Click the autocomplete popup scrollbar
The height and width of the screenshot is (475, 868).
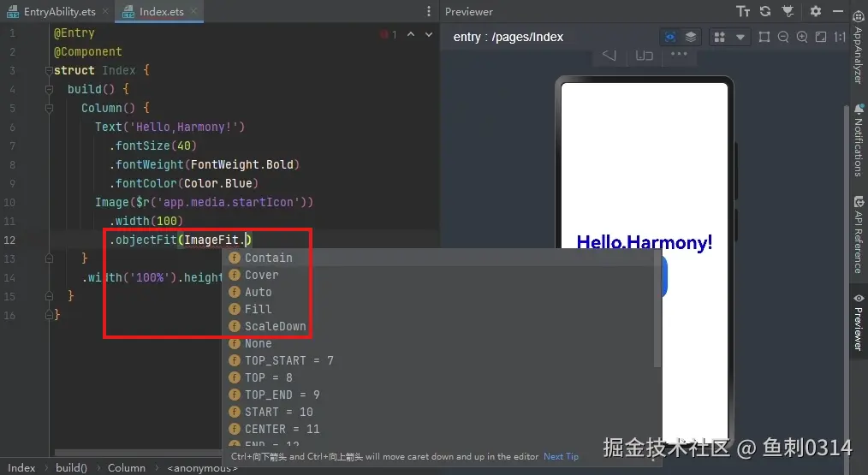657,308
